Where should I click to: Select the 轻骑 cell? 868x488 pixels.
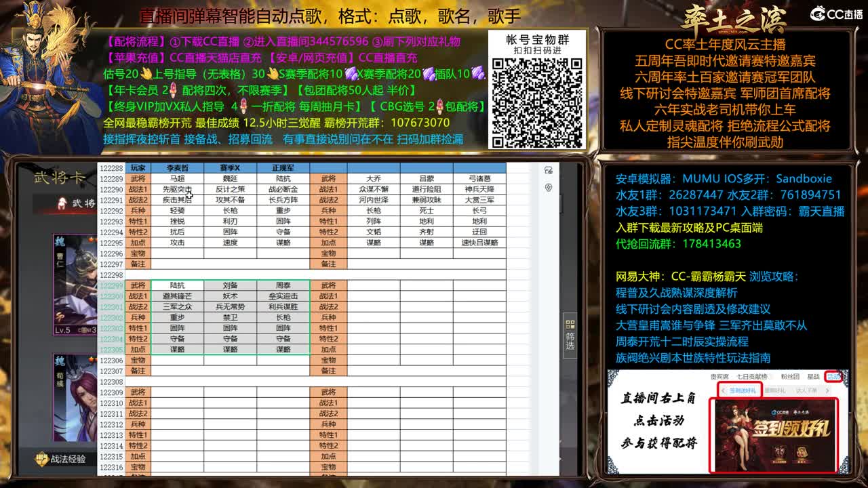[x=177, y=210]
